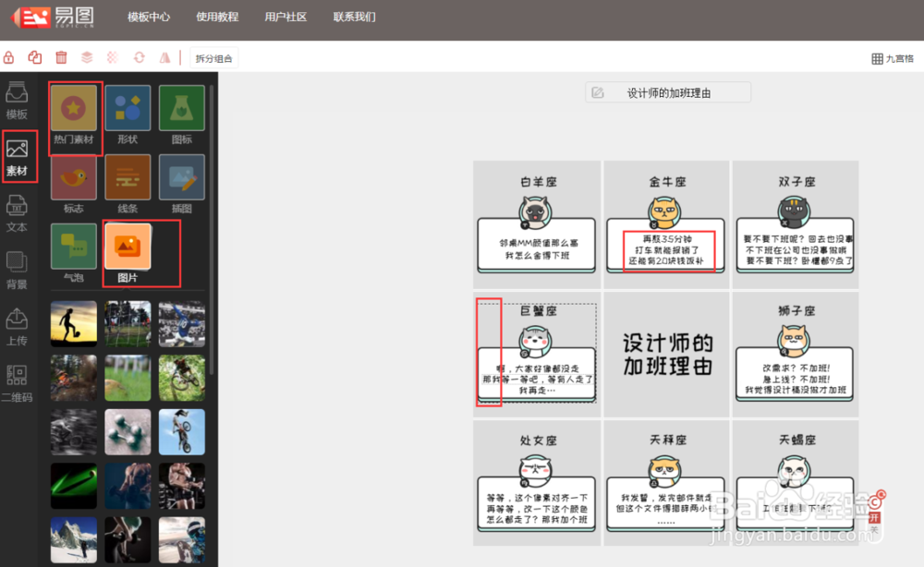Image resolution: width=924 pixels, height=567 pixels.
Task: Open the layer order icon
Action: click(x=86, y=56)
